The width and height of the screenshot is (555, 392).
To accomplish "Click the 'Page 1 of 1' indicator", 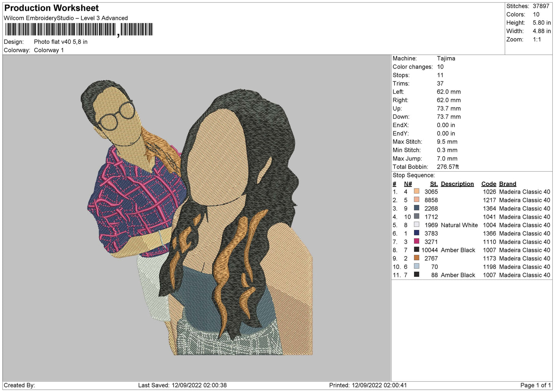I will tap(535, 385).
